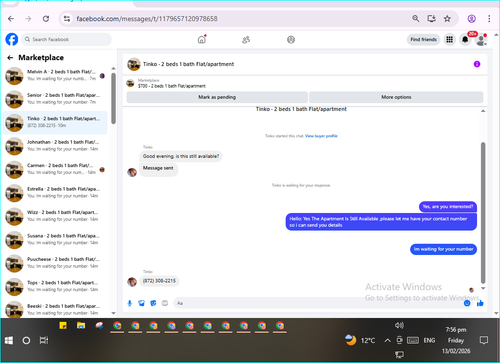Switch the ENG input language

click(x=429, y=340)
